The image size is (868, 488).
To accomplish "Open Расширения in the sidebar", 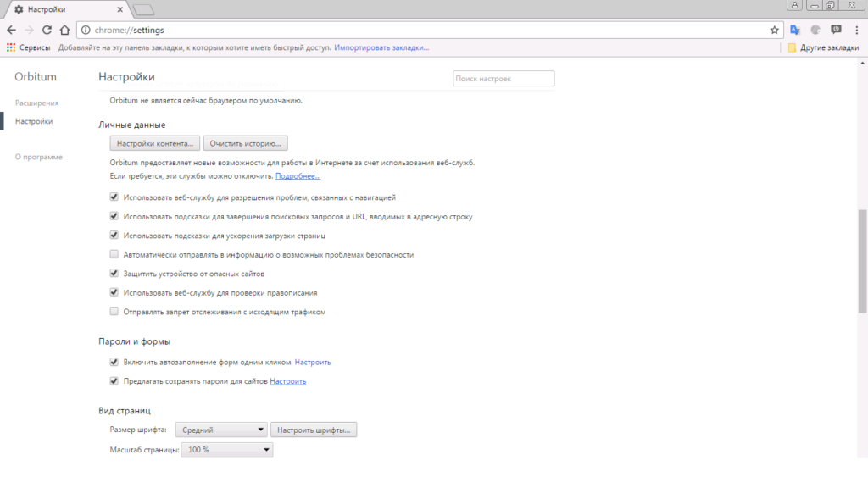I will point(37,103).
